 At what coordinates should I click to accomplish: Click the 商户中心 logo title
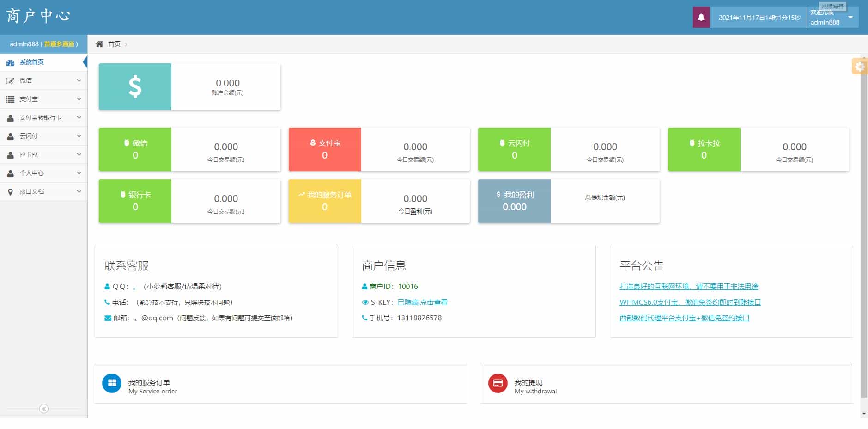coord(38,16)
